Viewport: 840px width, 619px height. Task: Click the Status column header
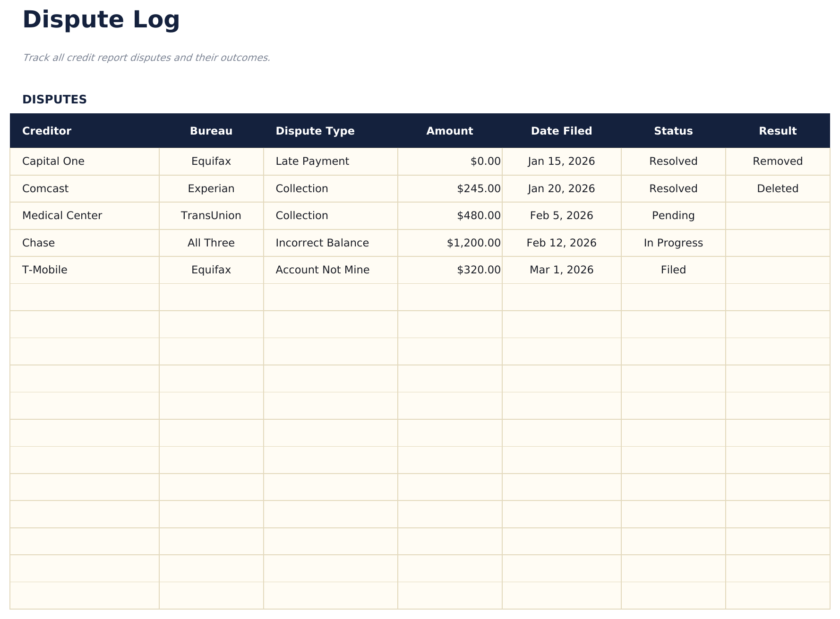click(673, 131)
